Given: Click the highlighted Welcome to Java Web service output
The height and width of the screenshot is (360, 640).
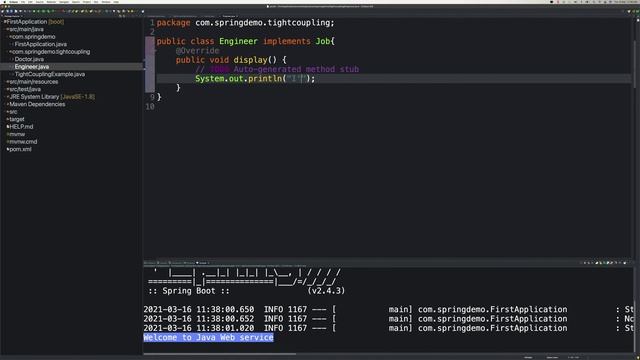Looking at the screenshot, I should coord(208,338).
